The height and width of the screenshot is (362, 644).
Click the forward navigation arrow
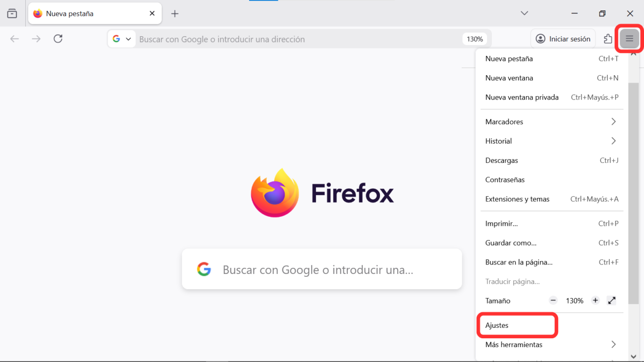point(36,39)
